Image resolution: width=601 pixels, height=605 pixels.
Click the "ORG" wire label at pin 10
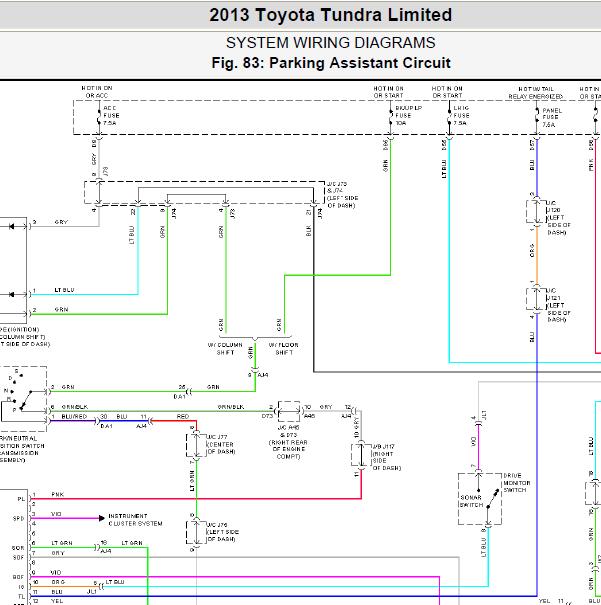[58, 582]
